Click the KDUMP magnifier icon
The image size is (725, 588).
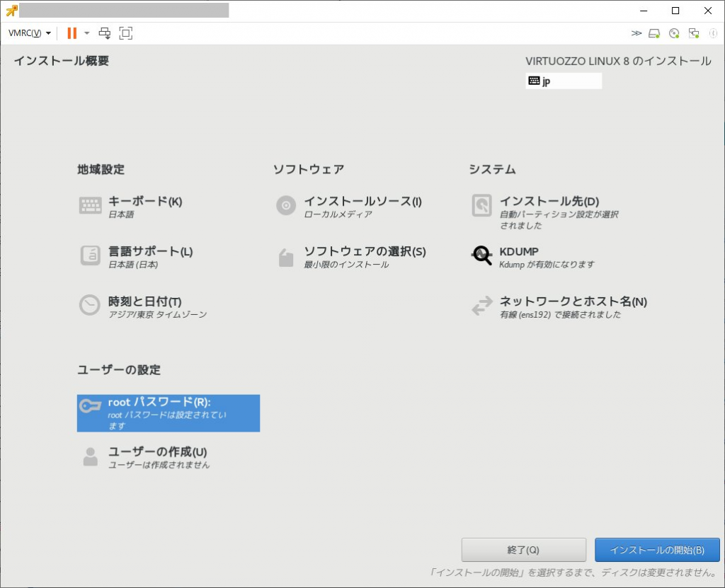pyautogui.click(x=481, y=255)
